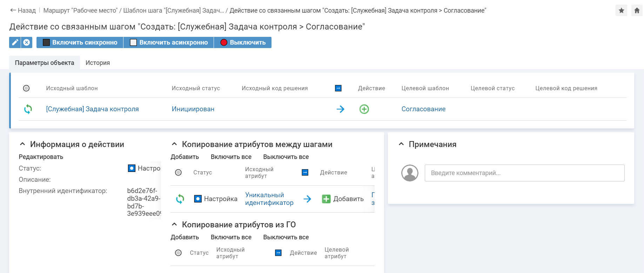Click the red Выключить button
Viewport: 644px width, 273px height.
pyautogui.click(x=243, y=42)
